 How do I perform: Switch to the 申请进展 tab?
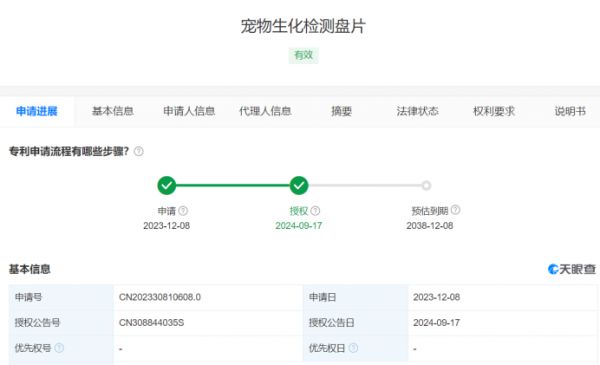(x=37, y=111)
